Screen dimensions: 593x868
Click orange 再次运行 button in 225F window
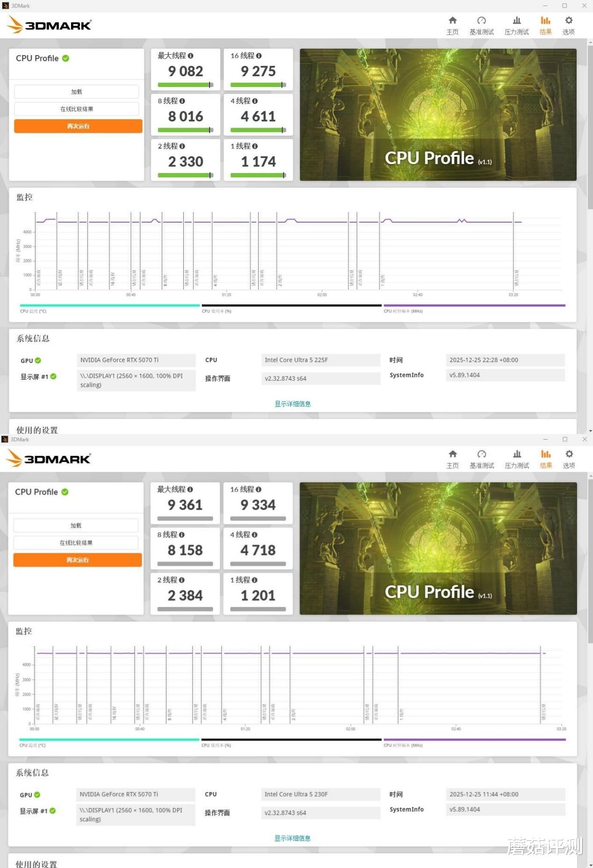78,126
